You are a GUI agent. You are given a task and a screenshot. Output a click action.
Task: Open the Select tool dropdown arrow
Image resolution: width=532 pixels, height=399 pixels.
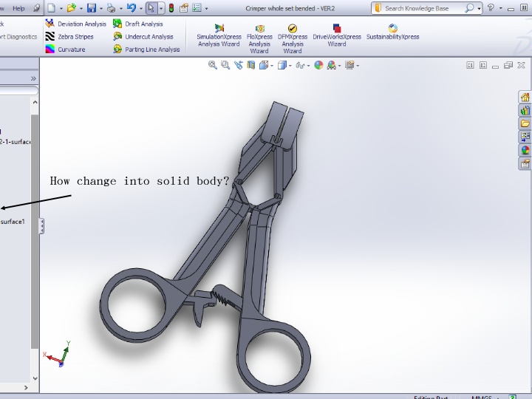click(x=161, y=8)
